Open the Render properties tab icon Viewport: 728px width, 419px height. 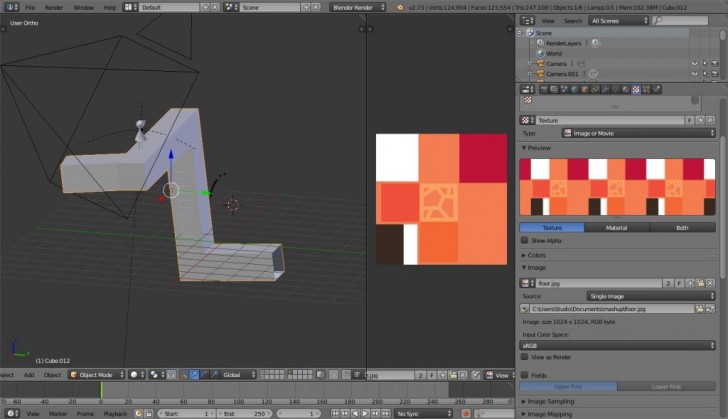click(544, 89)
